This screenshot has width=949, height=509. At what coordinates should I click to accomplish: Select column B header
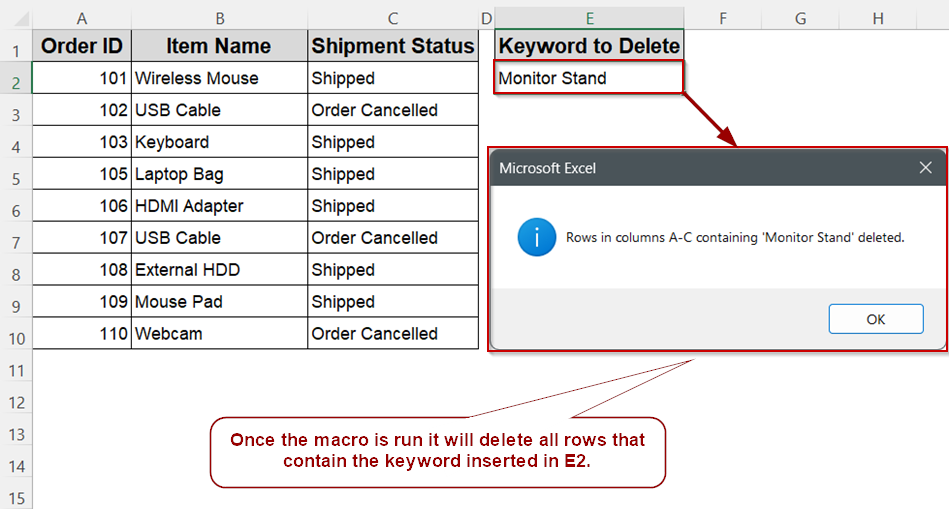pos(220,19)
